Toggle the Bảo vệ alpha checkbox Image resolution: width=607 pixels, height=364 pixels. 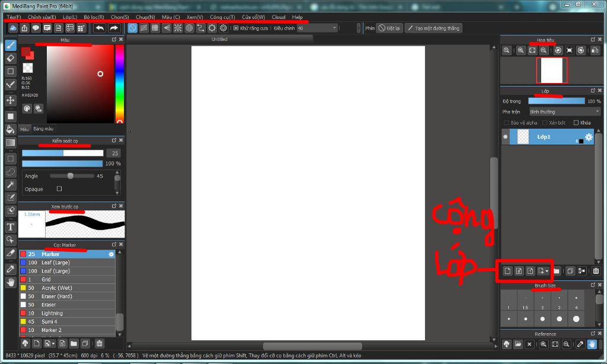pos(506,122)
